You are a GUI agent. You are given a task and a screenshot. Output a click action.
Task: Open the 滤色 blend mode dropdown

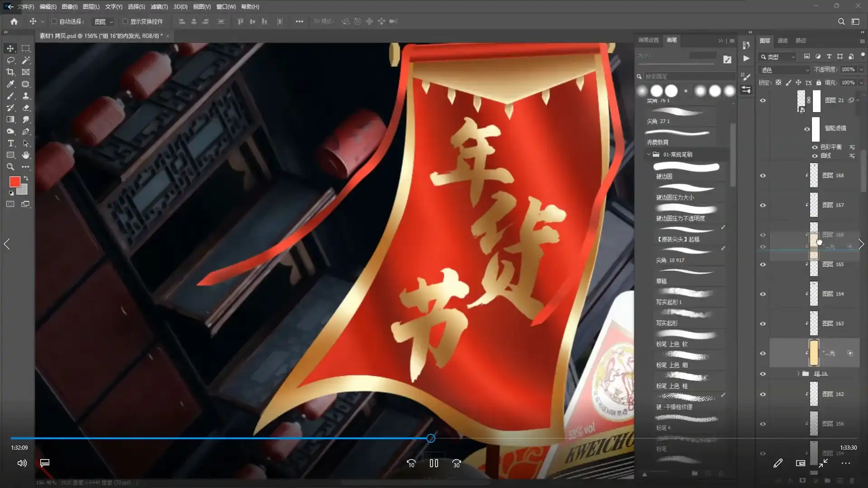tap(807, 70)
